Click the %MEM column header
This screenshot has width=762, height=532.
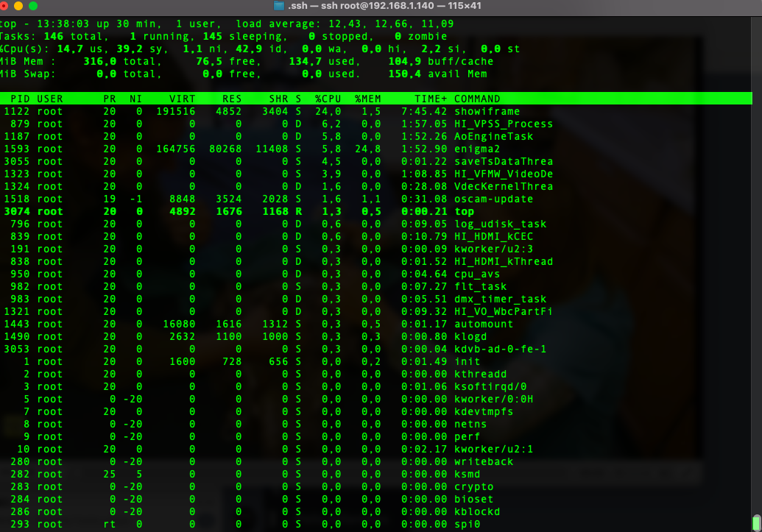pos(367,99)
